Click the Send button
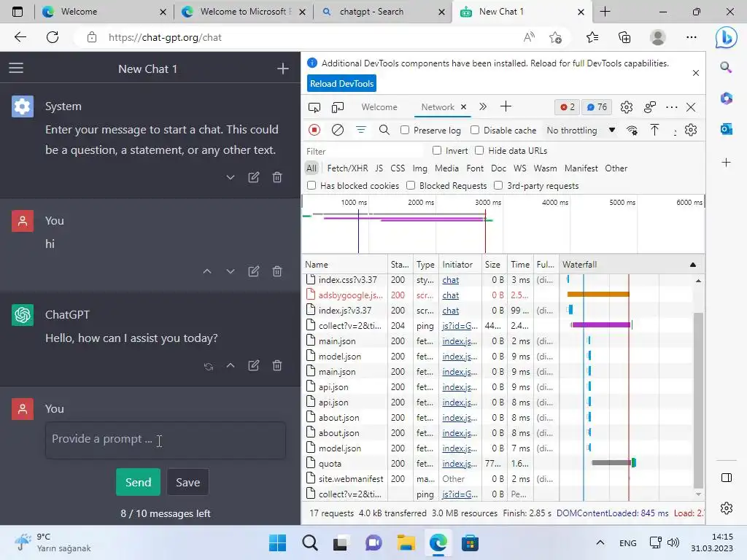The image size is (747, 560). point(138,482)
